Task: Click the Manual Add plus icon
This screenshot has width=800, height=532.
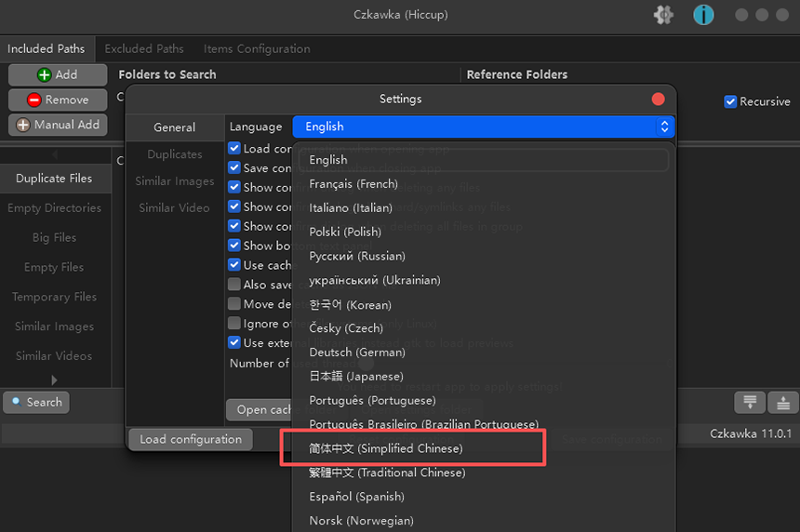Action: [x=23, y=125]
